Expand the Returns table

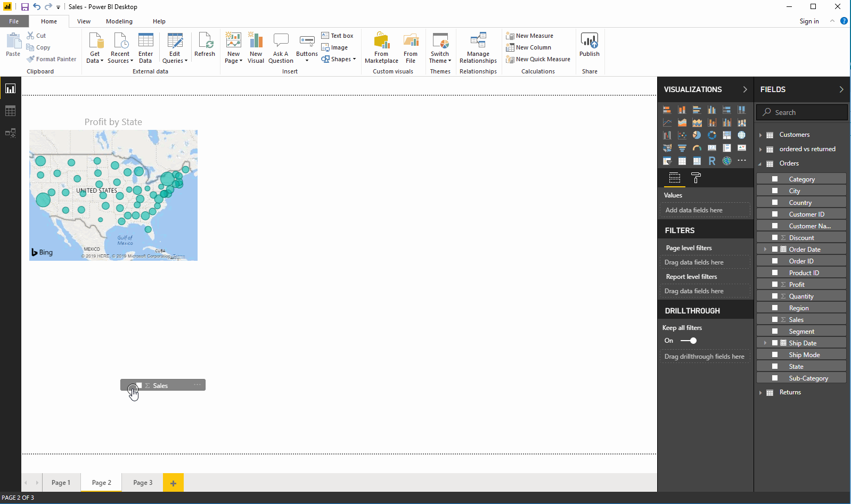point(760,393)
